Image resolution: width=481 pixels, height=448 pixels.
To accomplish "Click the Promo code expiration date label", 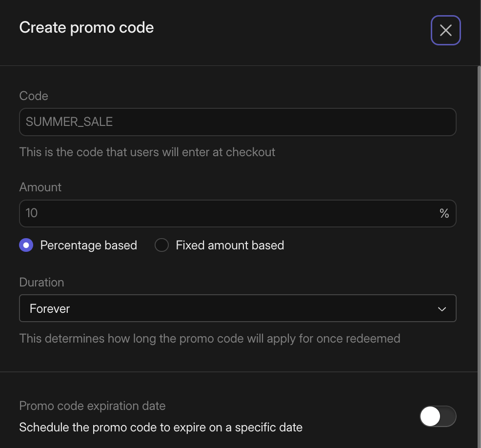I will click(x=92, y=406).
